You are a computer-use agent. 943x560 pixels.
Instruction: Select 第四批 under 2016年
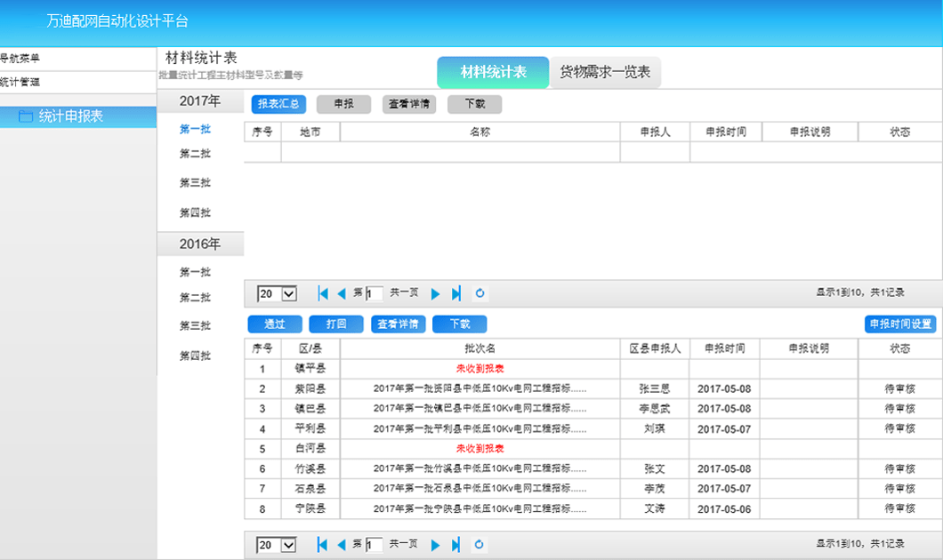point(195,356)
